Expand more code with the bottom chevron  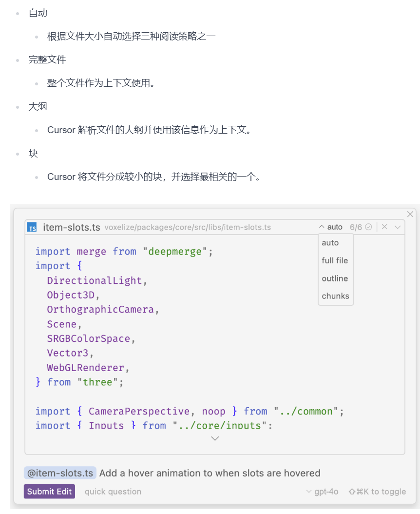(215, 438)
